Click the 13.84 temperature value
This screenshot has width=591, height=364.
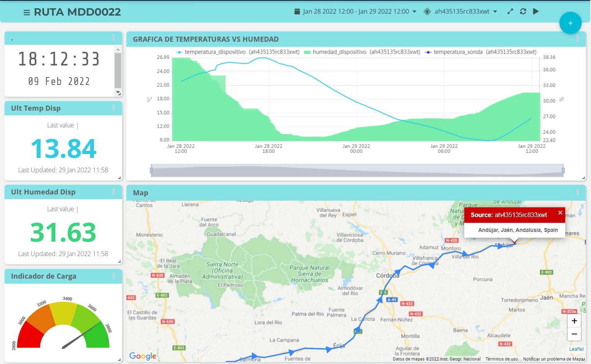pos(63,148)
